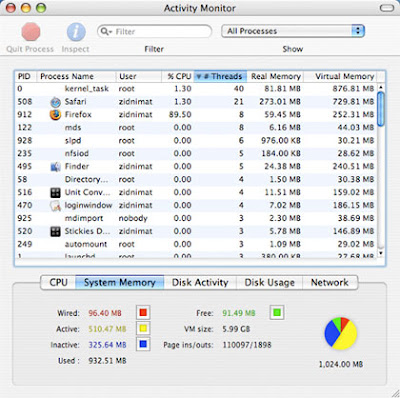400x398 pixels.
Task: Click the PID 912 cell
Action: pyautogui.click(x=25, y=115)
